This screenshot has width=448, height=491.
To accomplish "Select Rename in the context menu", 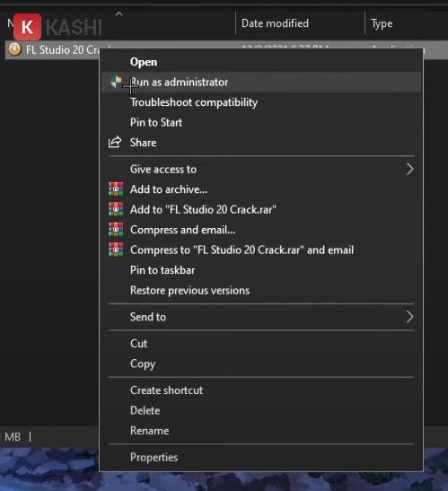I will coord(261,431).
